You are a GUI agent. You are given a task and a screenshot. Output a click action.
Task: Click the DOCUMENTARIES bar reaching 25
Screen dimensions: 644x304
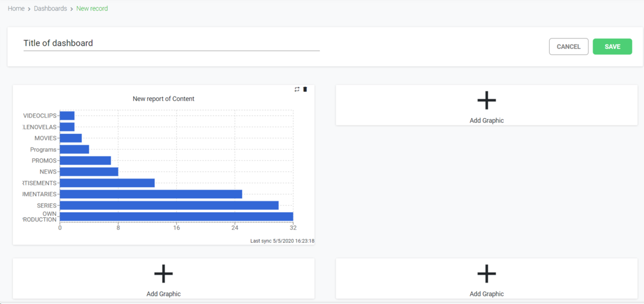150,195
